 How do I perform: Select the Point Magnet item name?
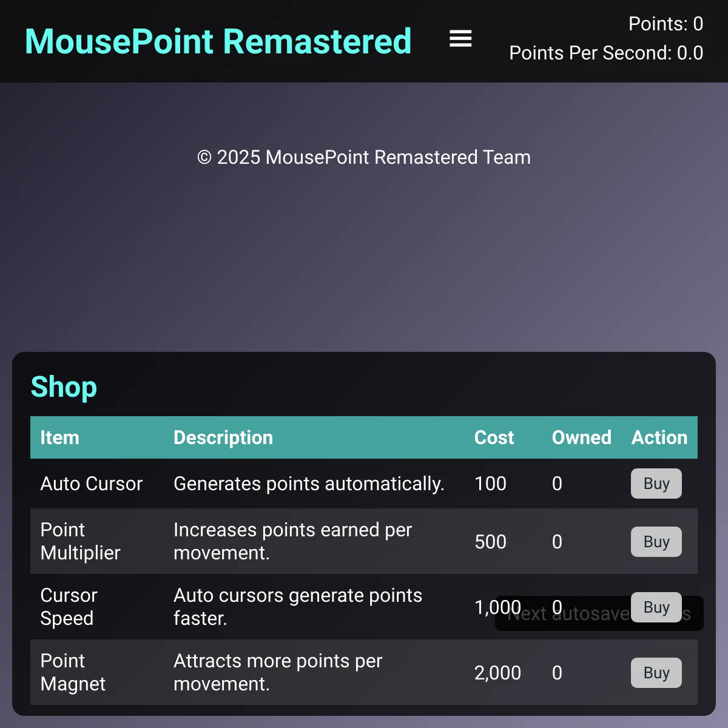(73, 672)
